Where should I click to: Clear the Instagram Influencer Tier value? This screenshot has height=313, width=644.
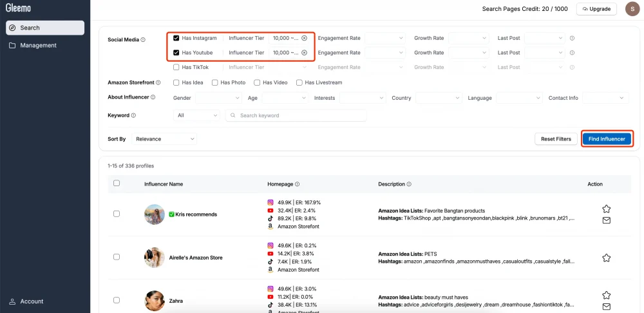click(x=304, y=38)
